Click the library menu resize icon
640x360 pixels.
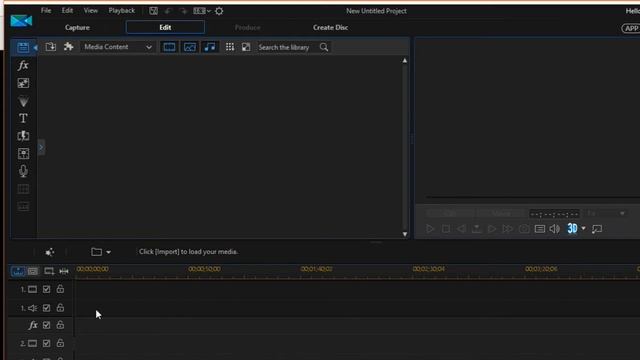coord(246,47)
